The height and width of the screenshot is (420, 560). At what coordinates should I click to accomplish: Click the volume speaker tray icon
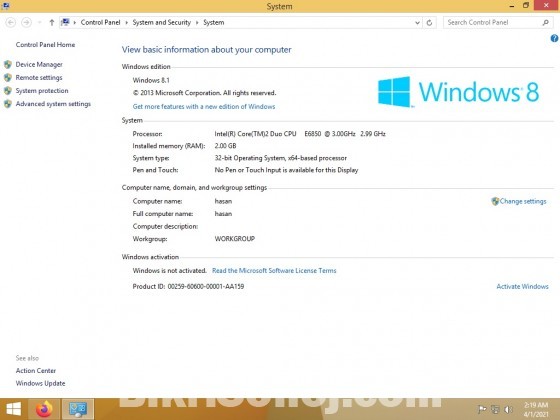(508, 409)
